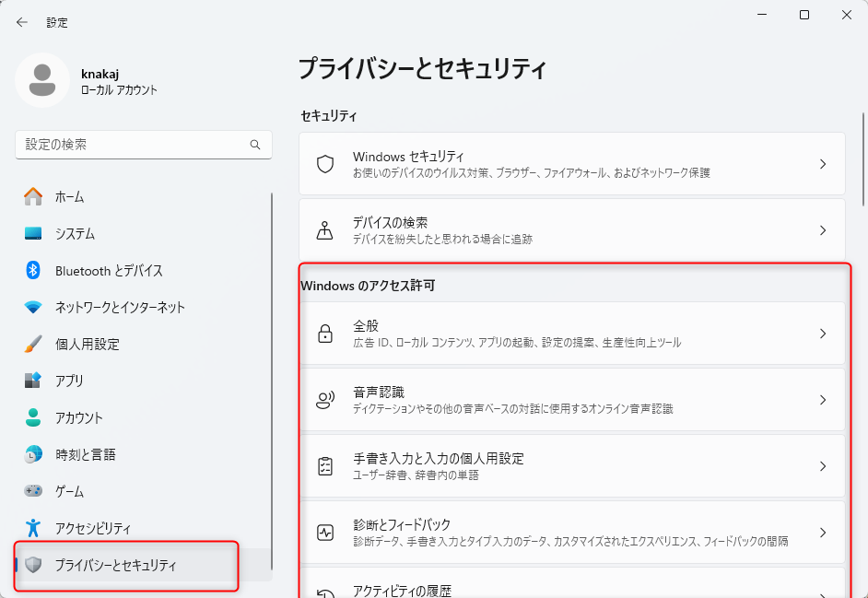This screenshot has width=868, height=598.
Task: Click the 音声認識 microphone icon
Action: point(323,399)
